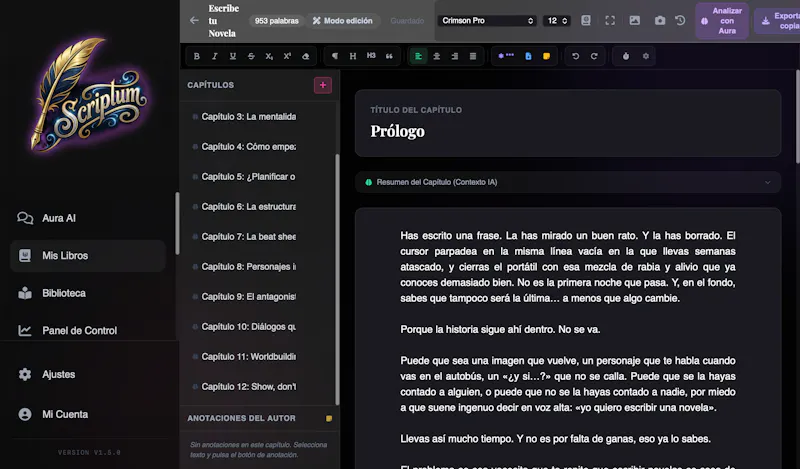Open Mi Cuenta in sidebar
This screenshot has width=800, height=469.
(x=88, y=414)
